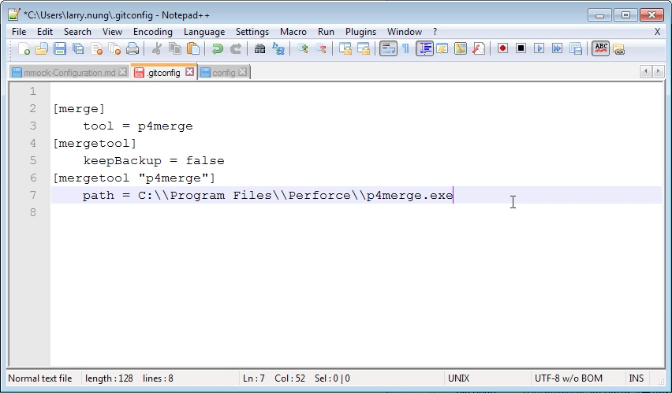672x393 pixels.
Task: Click the green Undo arrow icon
Action: click(217, 49)
